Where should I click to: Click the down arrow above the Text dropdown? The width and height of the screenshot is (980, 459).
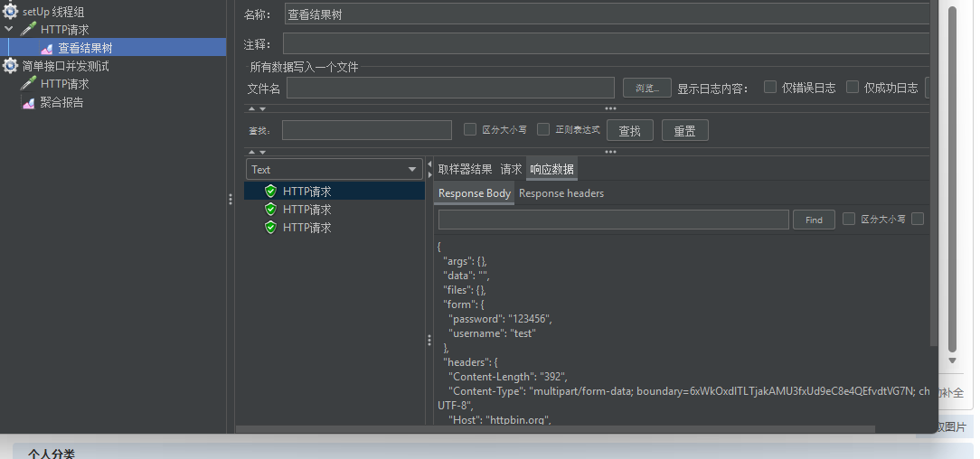(x=262, y=152)
